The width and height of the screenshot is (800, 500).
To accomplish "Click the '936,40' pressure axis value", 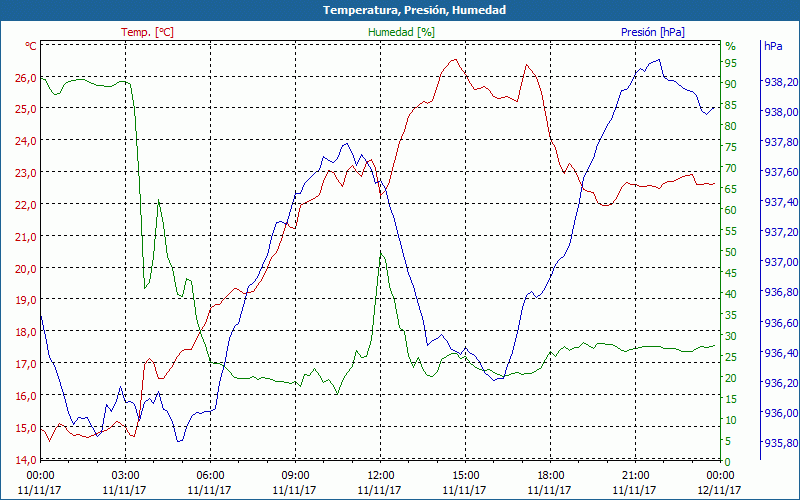I will [x=779, y=353].
